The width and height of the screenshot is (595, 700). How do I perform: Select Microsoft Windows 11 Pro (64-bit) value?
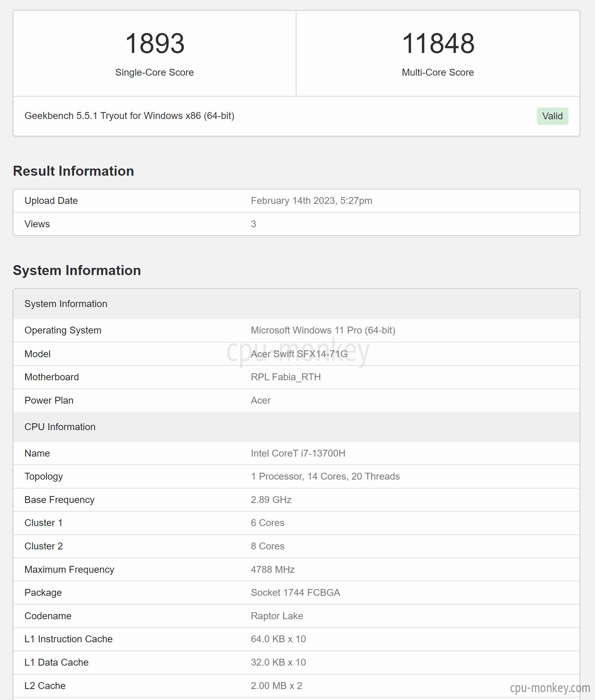point(323,330)
